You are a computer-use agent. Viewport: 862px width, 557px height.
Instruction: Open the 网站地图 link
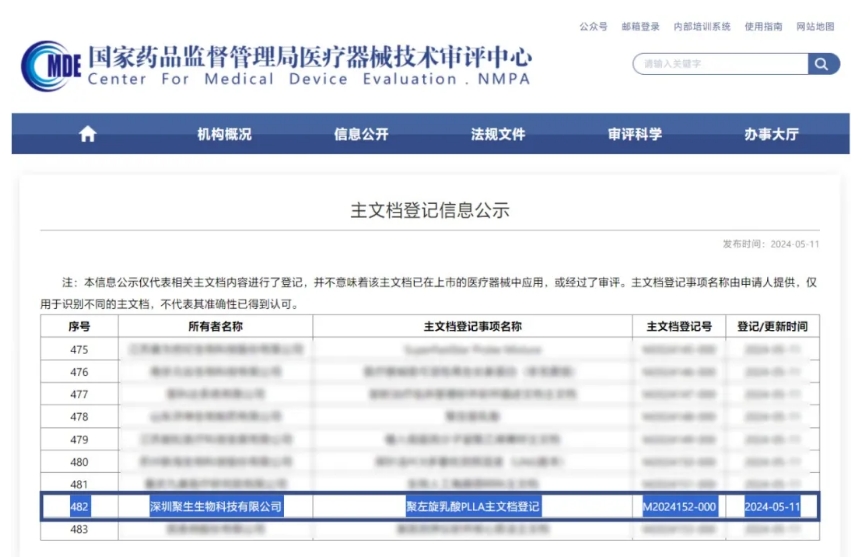coord(815,27)
